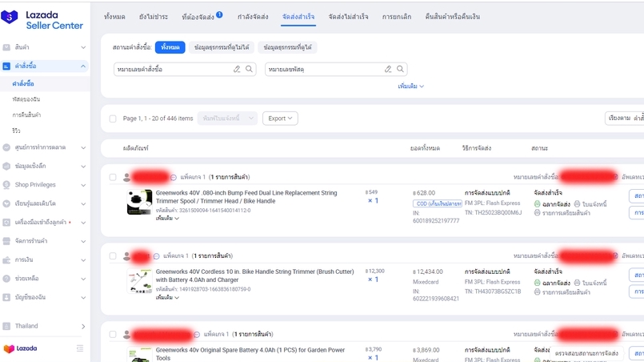Image resolution: width=644 pixels, height=362 pixels.
Task: Switch to the จัดส่งไม่สำเร็จ tab
Action: click(x=348, y=17)
